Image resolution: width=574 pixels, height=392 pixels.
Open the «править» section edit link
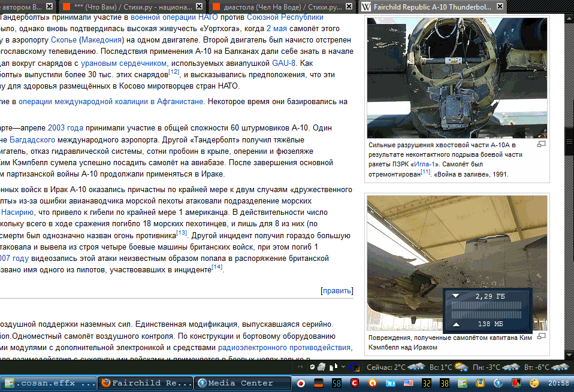[x=337, y=291]
